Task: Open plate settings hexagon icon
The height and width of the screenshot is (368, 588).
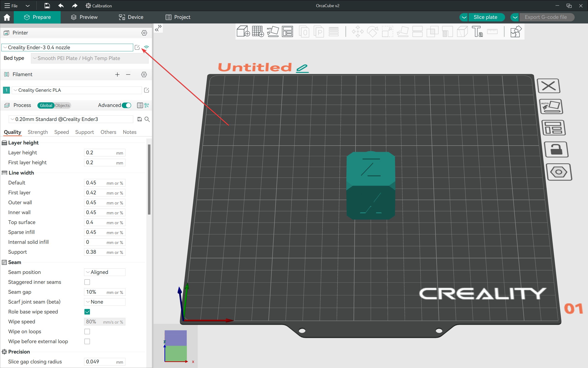Action: pos(559,172)
